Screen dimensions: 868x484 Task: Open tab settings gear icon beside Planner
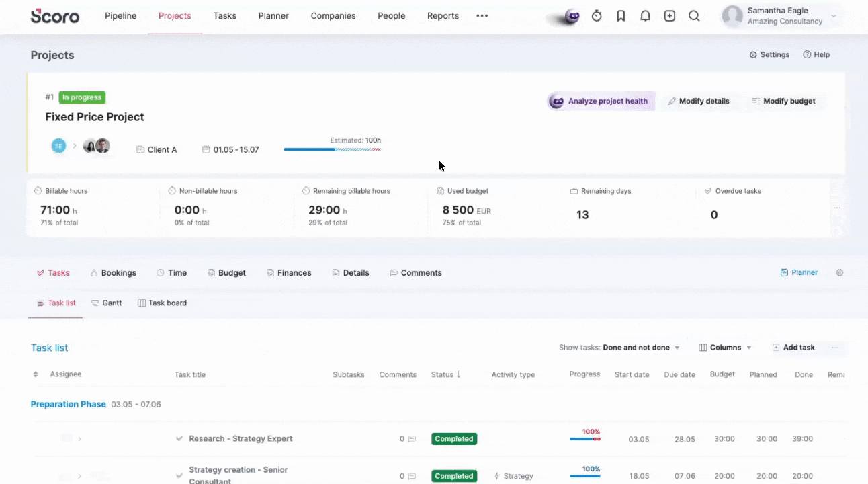840,273
